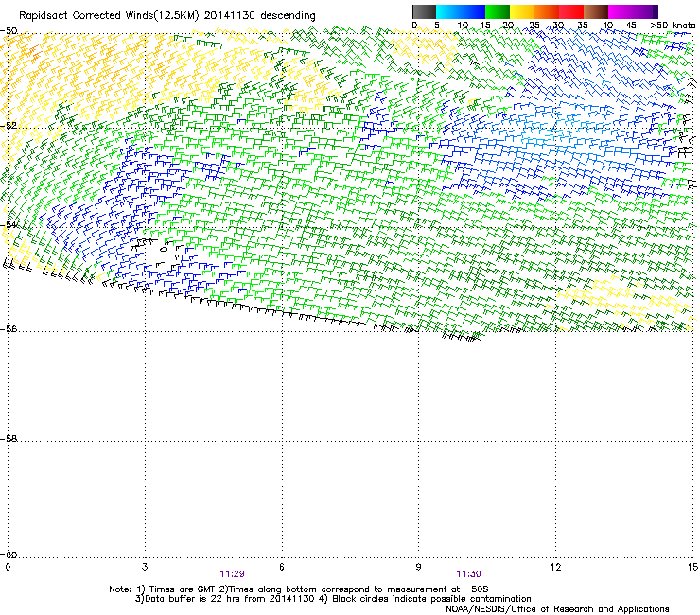The height and width of the screenshot is (615, 700).
Task: Click the gray 0-5 knots color swatch
Action: pyautogui.click(x=424, y=11)
